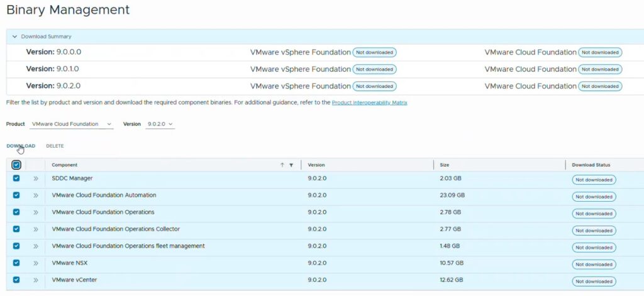644x296 pixels.
Task: Expand VMware Cloud Foundation Operations Collector row
Action: pos(35,229)
